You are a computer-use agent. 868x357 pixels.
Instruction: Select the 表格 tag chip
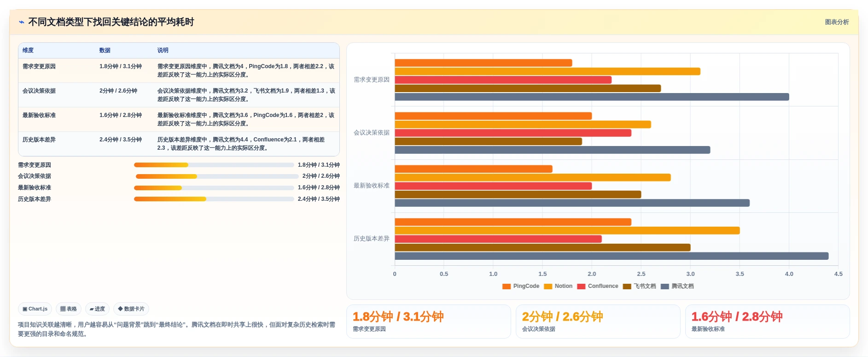(x=69, y=309)
